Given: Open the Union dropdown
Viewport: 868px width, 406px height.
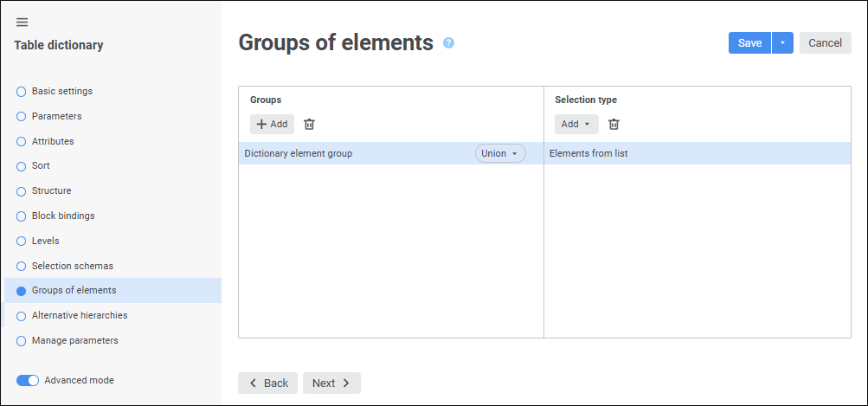Looking at the screenshot, I should (500, 153).
